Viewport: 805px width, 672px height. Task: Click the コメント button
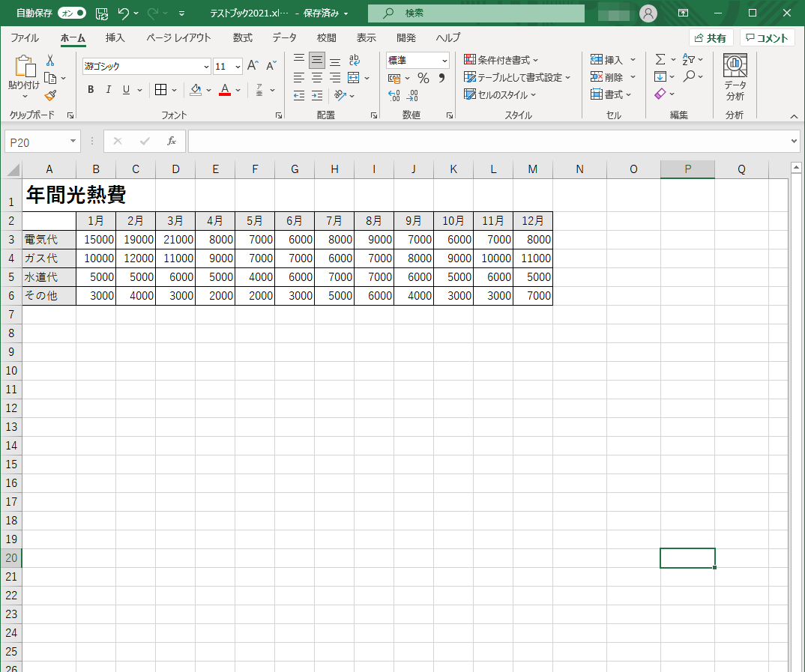coord(767,38)
